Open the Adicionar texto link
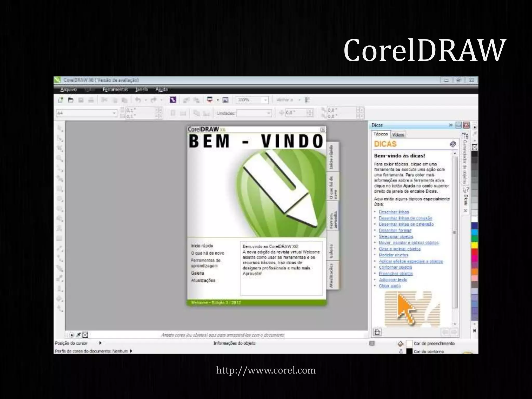Screen dimensions: 532x399 pos(393,280)
